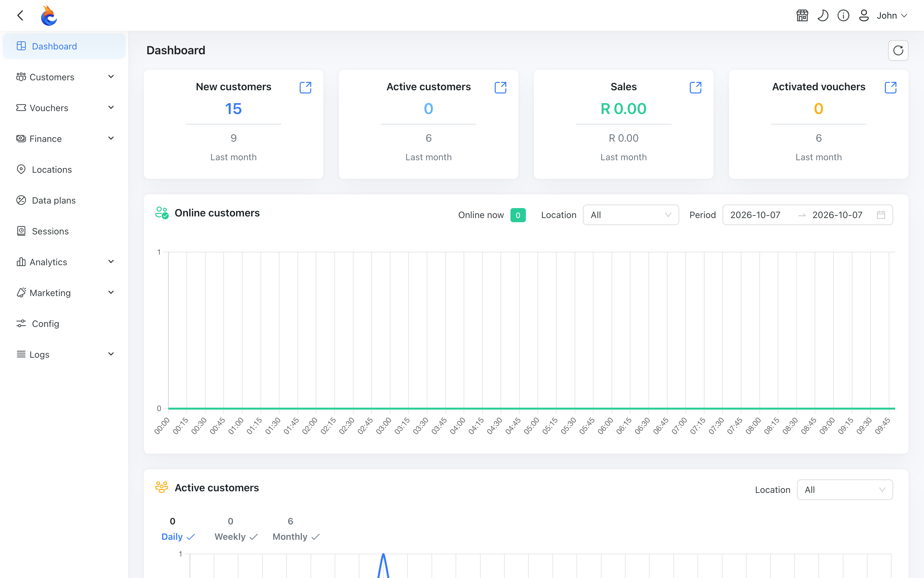924x578 pixels.
Task: Click the user profile icon
Action: tap(864, 16)
